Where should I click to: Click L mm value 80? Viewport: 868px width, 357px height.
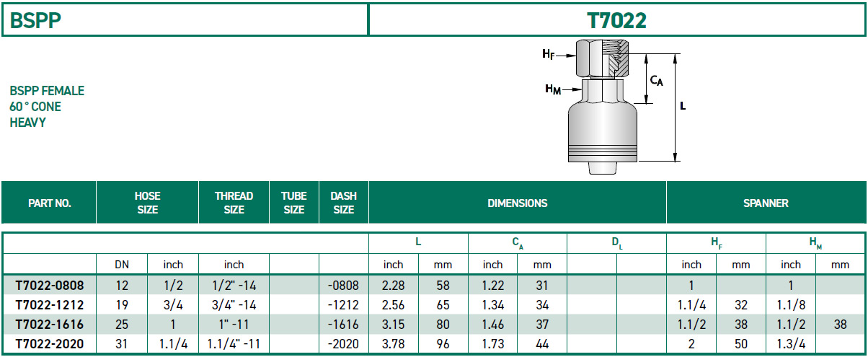tap(443, 325)
